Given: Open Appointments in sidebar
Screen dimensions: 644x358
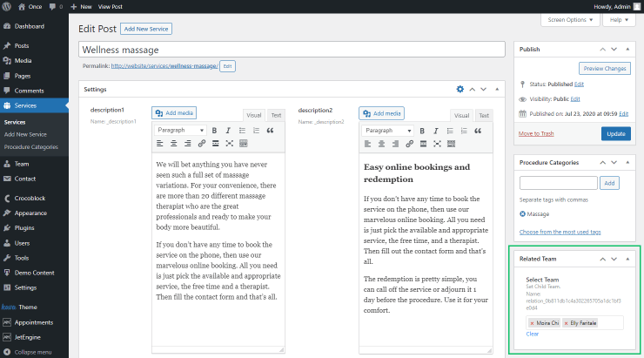Looking at the screenshot, I should click(34, 322).
